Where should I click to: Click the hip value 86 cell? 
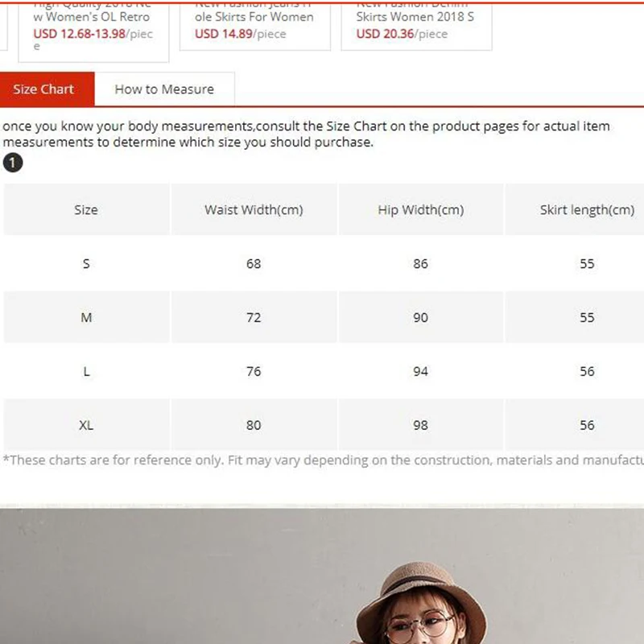pyautogui.click(x=421, y=263)
